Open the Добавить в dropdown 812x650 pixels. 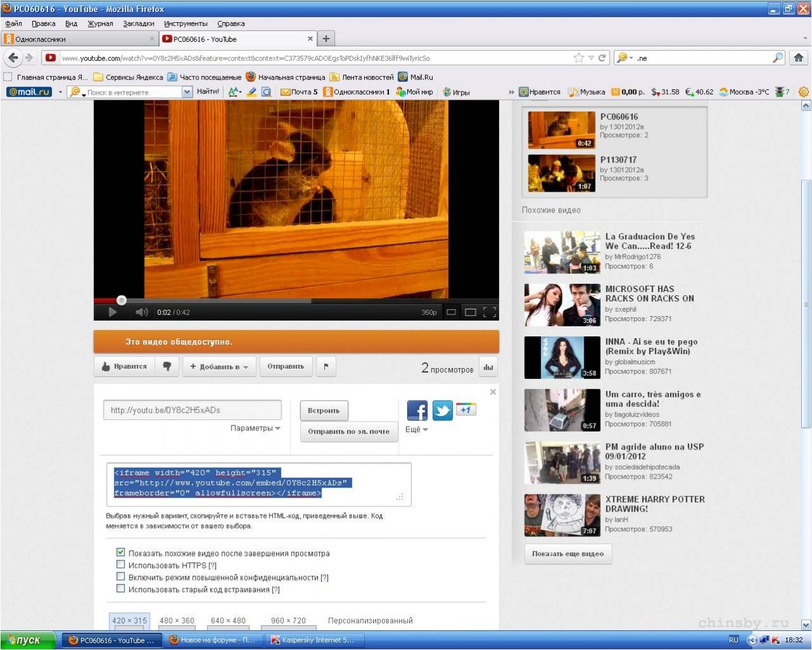coord(219,366)
